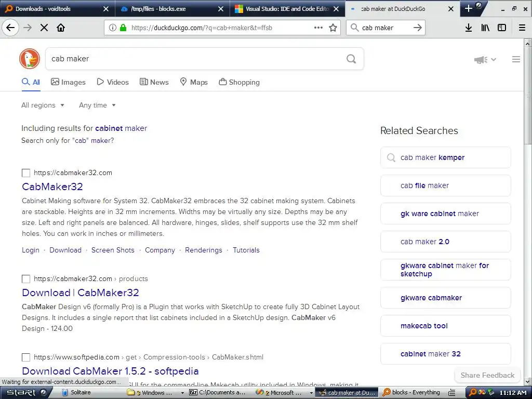
Task: Select the Images search tab
Action: click(68, 82)
